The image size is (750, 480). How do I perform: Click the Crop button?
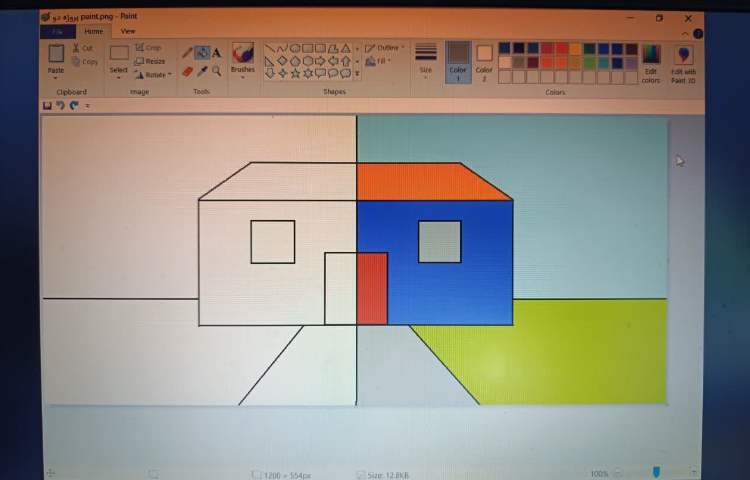pyautogui.click(x=148, y=47)
